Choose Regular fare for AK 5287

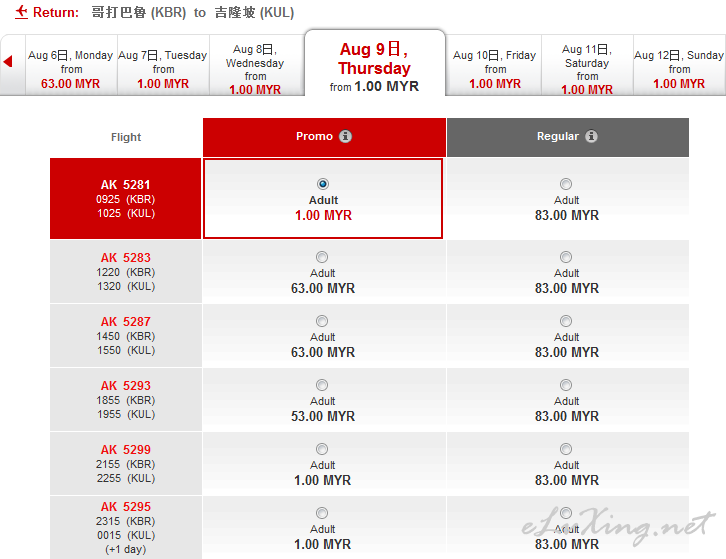566,321
